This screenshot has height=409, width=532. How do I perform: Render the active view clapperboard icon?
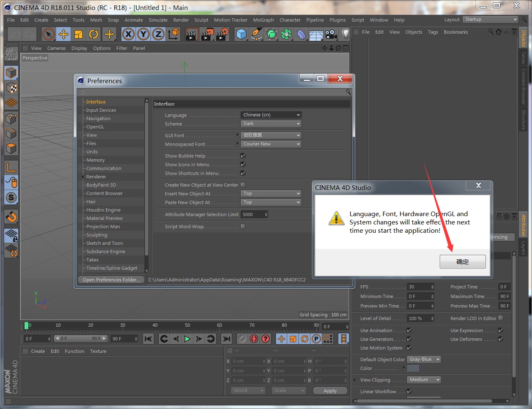[192, 34]
